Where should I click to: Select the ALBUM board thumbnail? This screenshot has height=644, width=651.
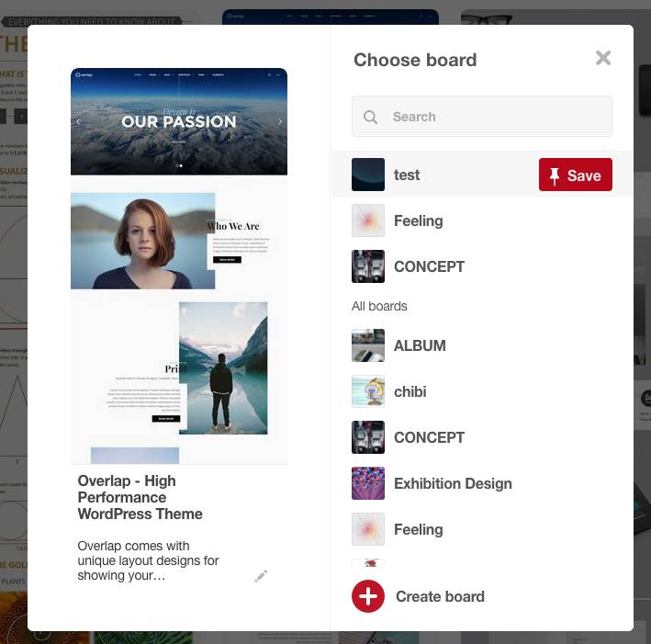pos(368,345)
